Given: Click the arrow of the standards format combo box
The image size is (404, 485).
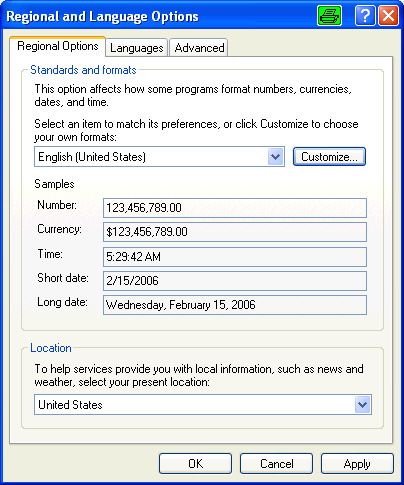Looking at the screenshot, I should (x=276, y=157).
